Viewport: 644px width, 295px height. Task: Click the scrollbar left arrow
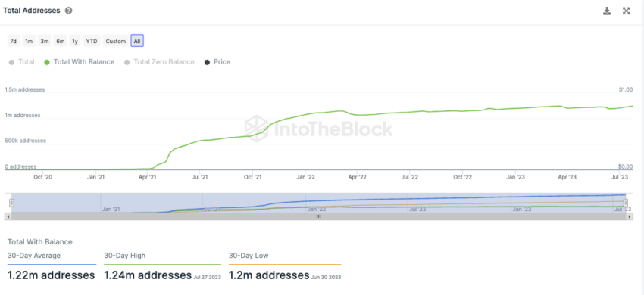pyautogui.click(x=7, y=216)
